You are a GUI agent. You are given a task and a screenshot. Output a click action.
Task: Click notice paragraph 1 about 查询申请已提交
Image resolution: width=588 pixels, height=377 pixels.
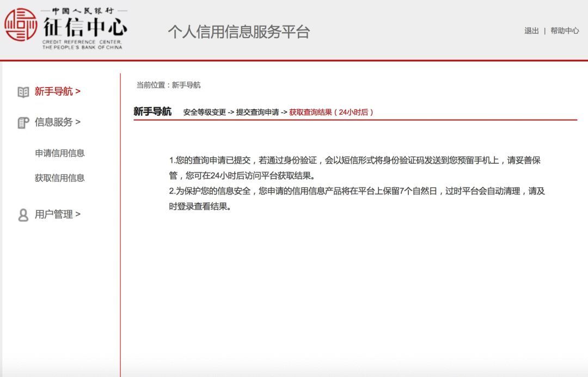355,168
